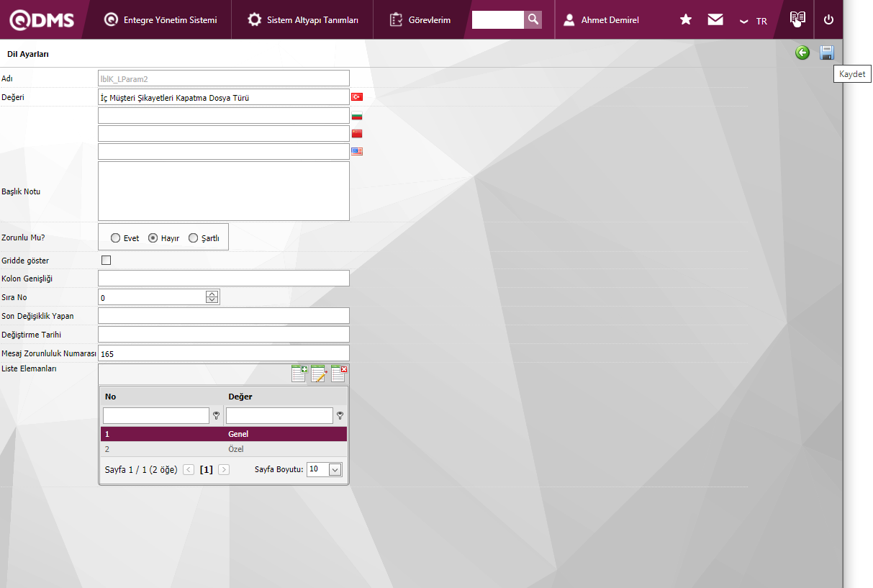Click the Değer column filter box

pos(279,415)
